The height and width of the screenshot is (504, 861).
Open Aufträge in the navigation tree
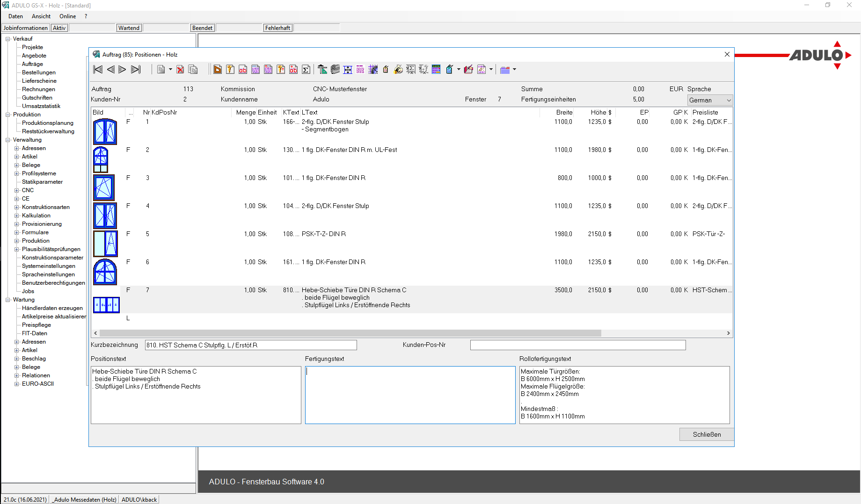click(32, 64)
